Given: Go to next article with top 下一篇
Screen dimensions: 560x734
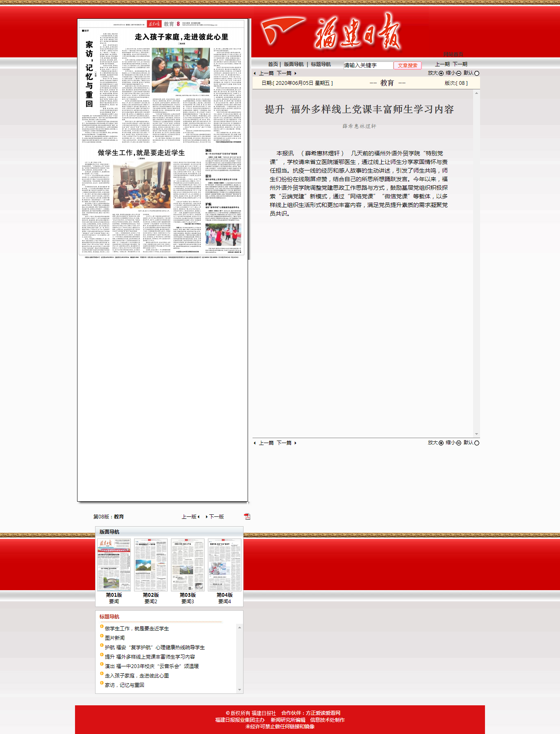Looking at the screenshot, I should point(285,73).
